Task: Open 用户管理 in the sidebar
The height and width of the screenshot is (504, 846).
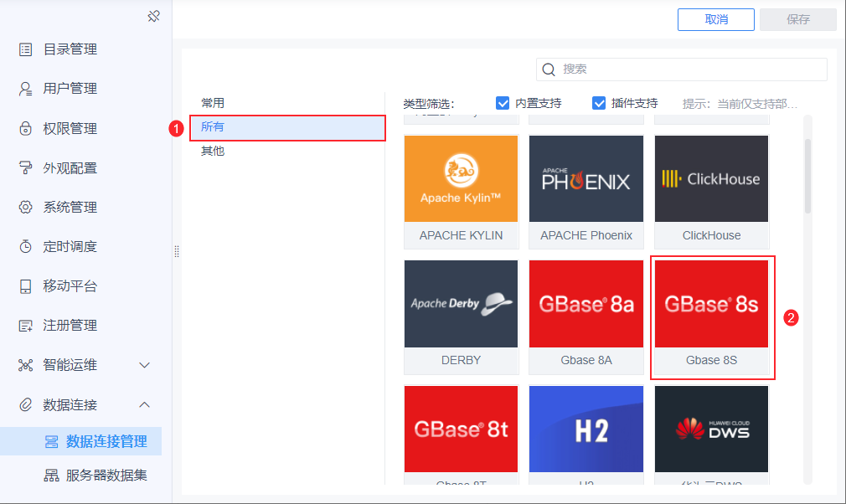Action: point(70,89)
